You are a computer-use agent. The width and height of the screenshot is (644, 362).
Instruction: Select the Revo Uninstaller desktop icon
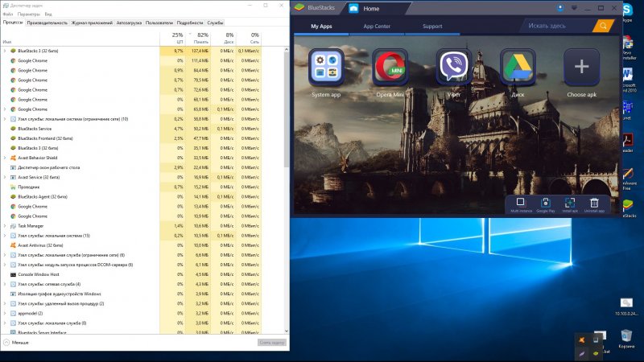tap(628, 47)
